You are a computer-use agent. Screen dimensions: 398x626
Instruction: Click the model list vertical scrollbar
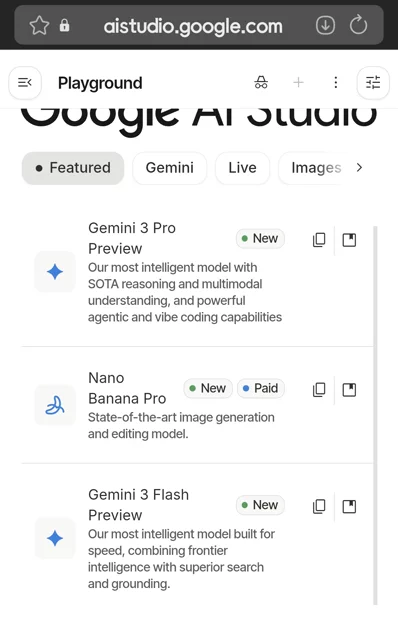coord(375,415)
